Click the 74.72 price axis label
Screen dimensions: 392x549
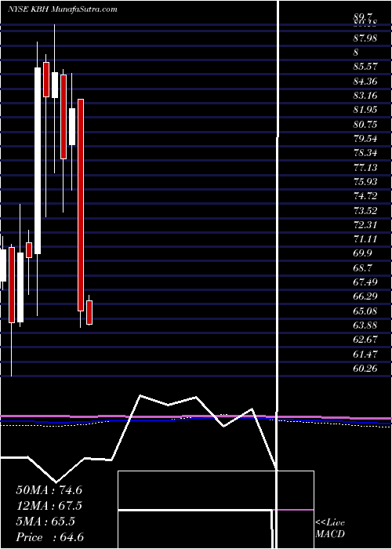pyautogui.click(x=365, y=196)
